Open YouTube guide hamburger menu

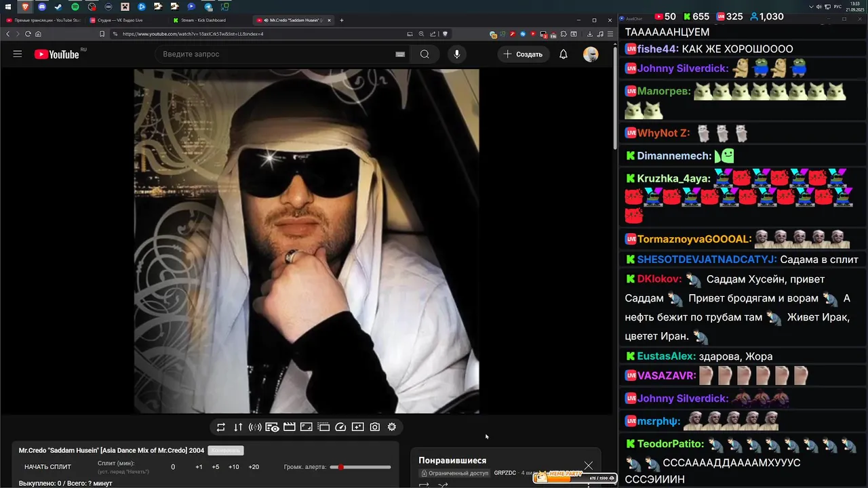pyautogui.click(x=18, y=54)
